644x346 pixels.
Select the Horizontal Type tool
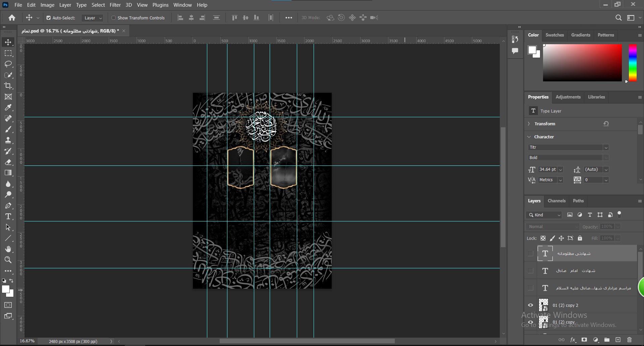tap(8, 216)
